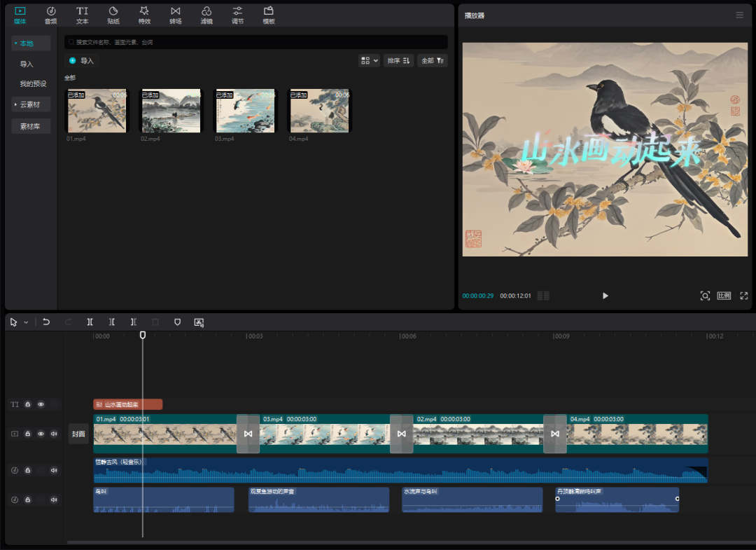Collapse the 本地 local section

pyautogui.click(x=31, y=43)
